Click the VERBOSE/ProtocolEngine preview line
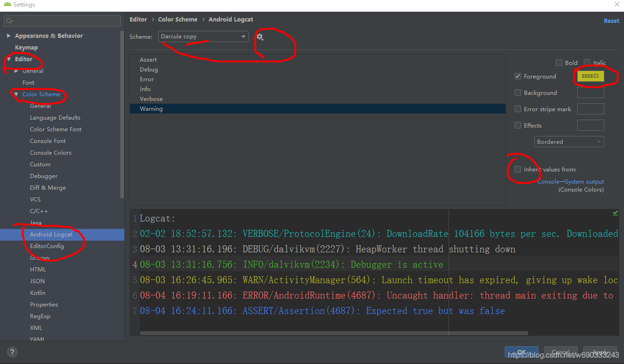This screenshot has height=364, width=624. [379, 234]
